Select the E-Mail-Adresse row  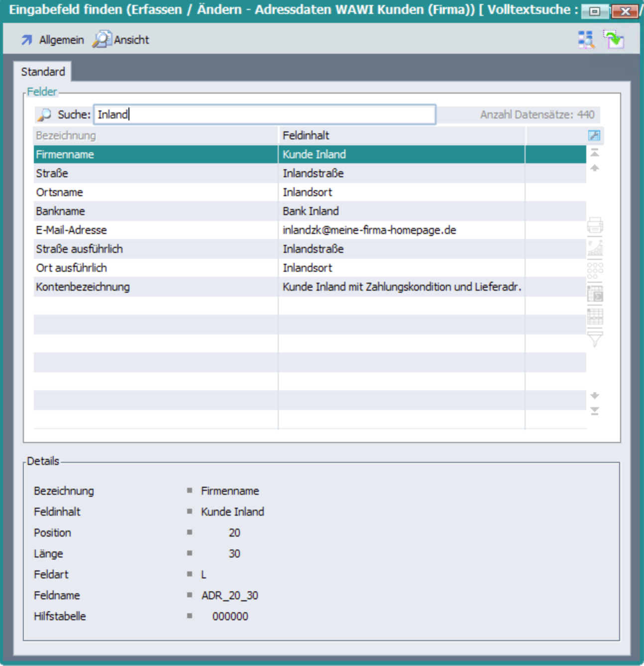(155, 230)
